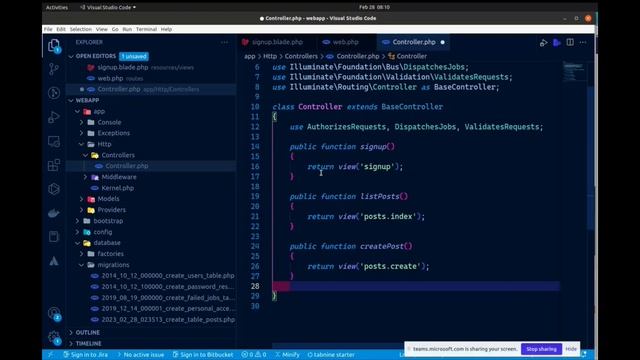The height and width of the screenshot is (360, 640).
Task: Open Run and Debug view
Action: click(x=54, y=117)
